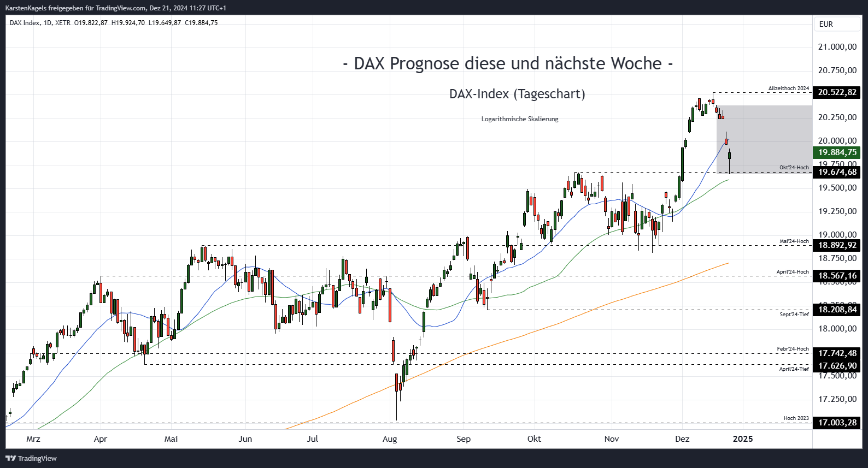Click the XETR exchange label in legend

pos(63,23)
